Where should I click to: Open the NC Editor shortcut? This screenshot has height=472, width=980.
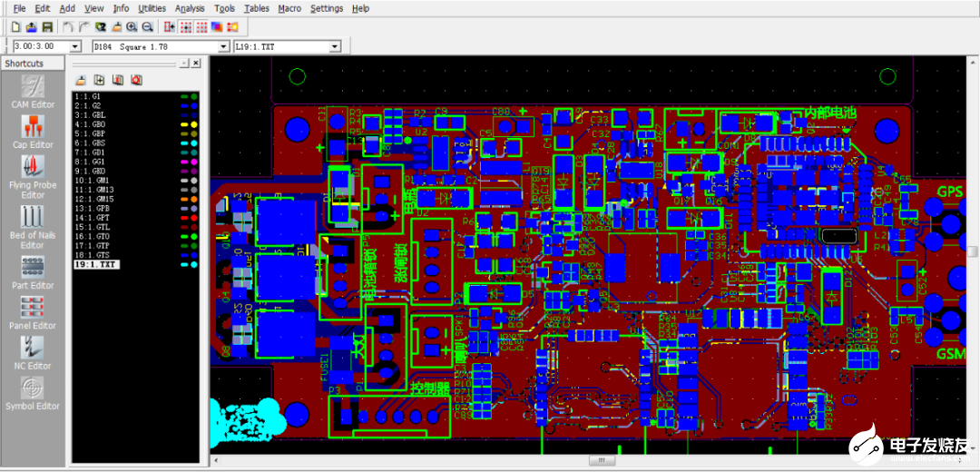click(x=34, y=352)
